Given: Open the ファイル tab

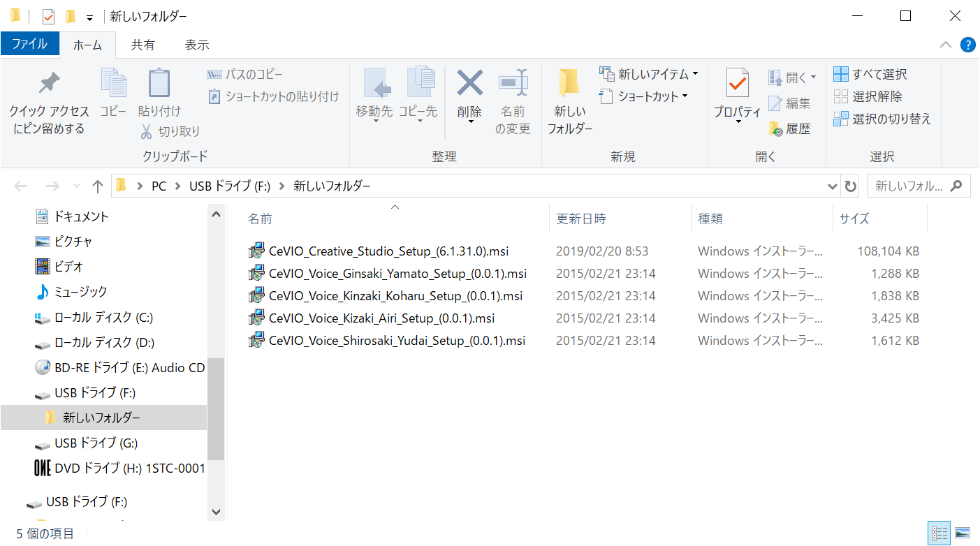Looking at the screenshot, I should (x=29, y=44).
